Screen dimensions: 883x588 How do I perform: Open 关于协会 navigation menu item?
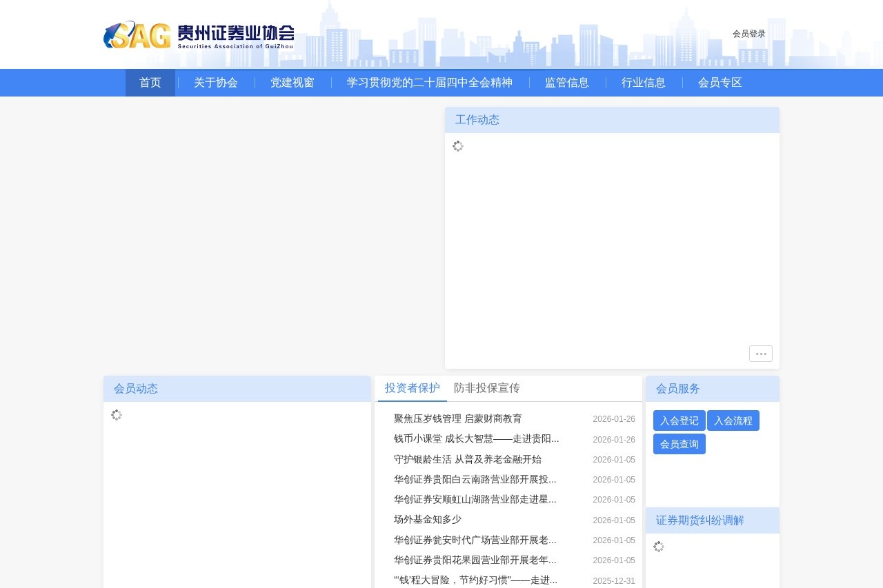[216, 83]
